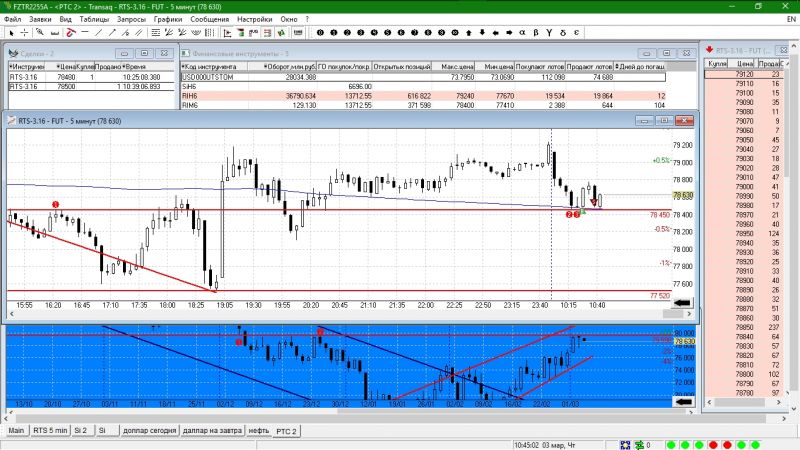This screenshot has height=450, width=800.
Task: Click the 78 630 current price label
Action: click(683, 195)
